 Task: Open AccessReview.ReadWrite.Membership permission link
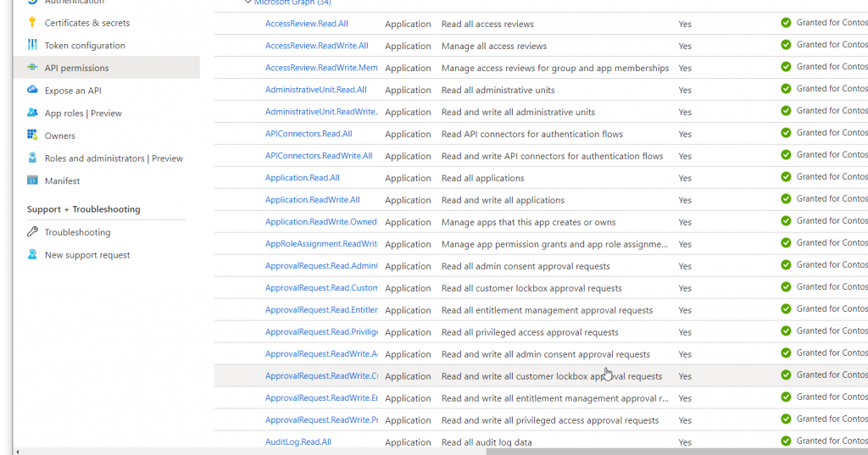point(321,68)
